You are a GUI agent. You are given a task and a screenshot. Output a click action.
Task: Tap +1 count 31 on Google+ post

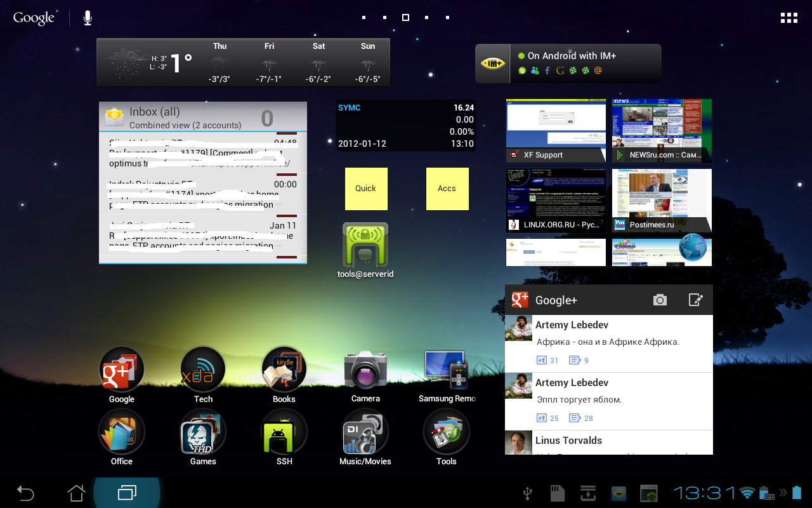tap(547, 360)
